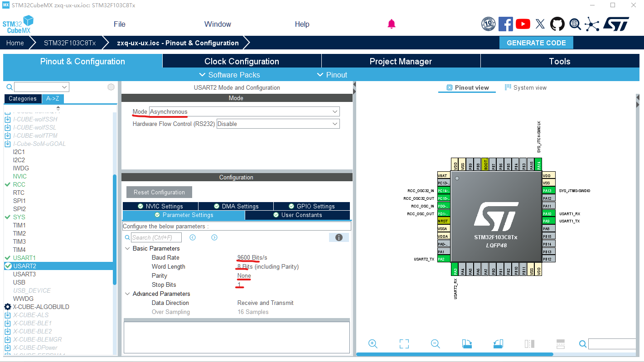Viewport: 644px width, 362px height.
Task: Zoom out of the chip pinout
Action: coord(436,343)
